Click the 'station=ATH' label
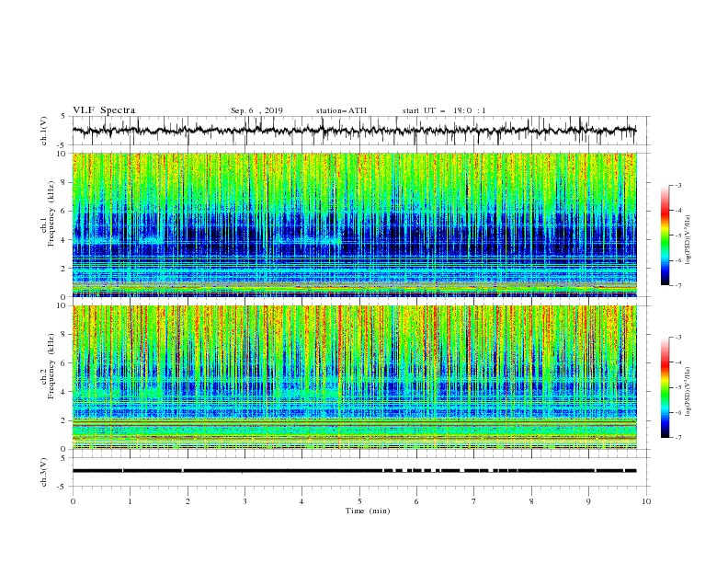 [341, 110]
